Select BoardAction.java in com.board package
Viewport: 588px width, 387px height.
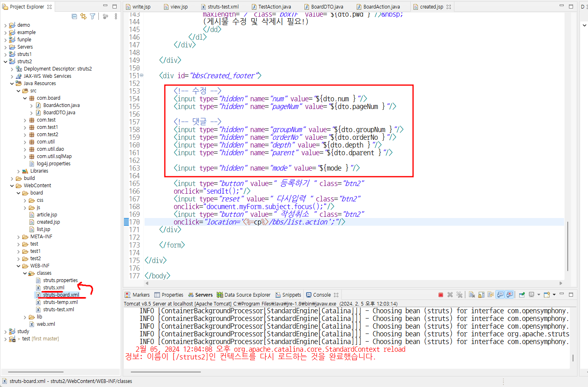61,105
